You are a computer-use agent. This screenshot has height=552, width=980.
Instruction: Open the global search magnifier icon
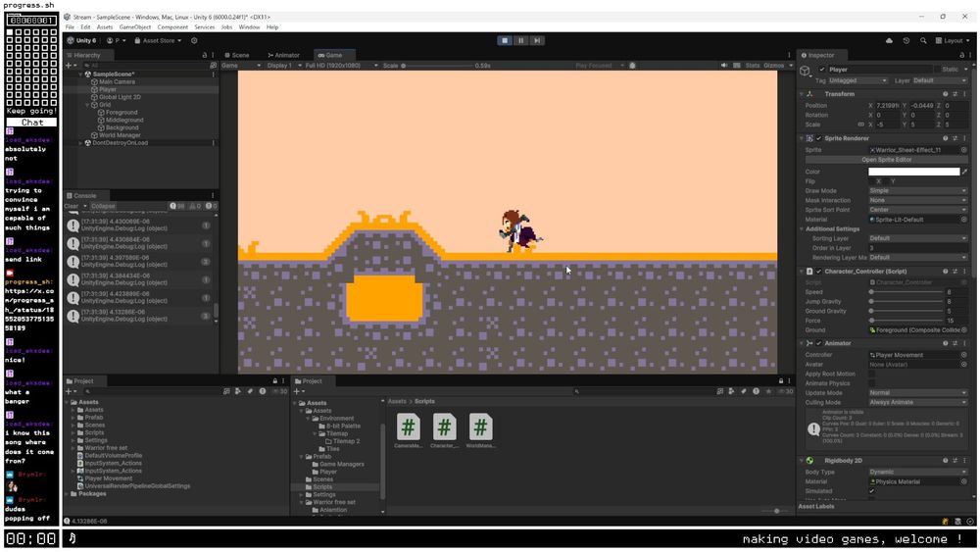point(923,40)
